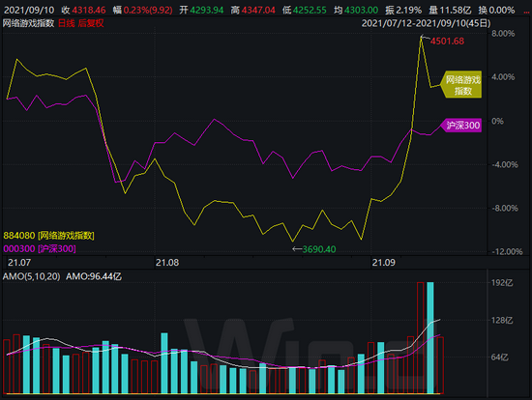Click the 192亿 volume axis label
The width and height of the screenshot is (532, 400).
pos(502,283)
